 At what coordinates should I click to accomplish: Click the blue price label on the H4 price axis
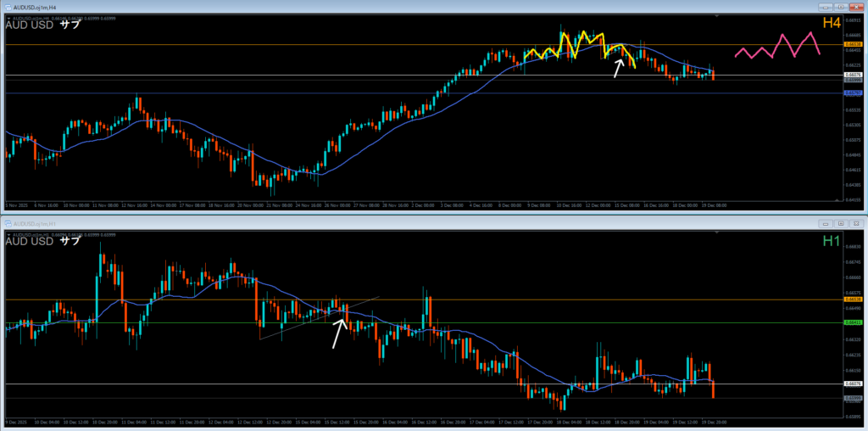pos(852,92)
